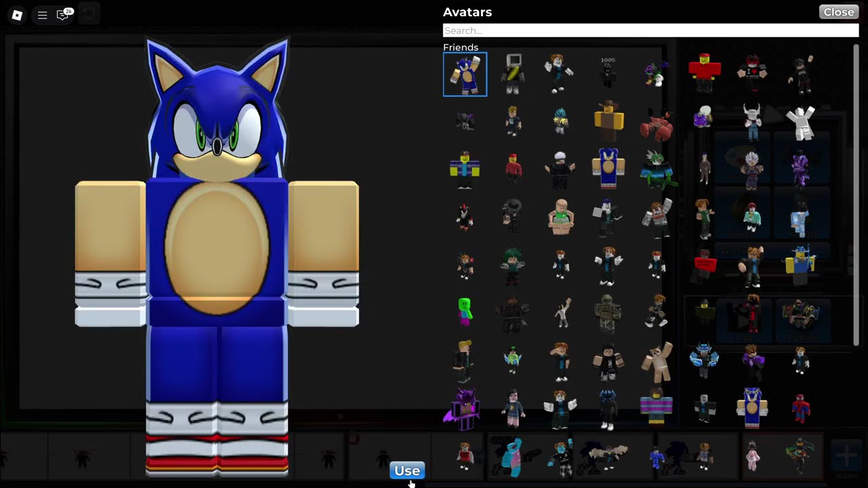
Task: Select the black-hoodie avatar with tan arms
Action: tap(608, 361)
